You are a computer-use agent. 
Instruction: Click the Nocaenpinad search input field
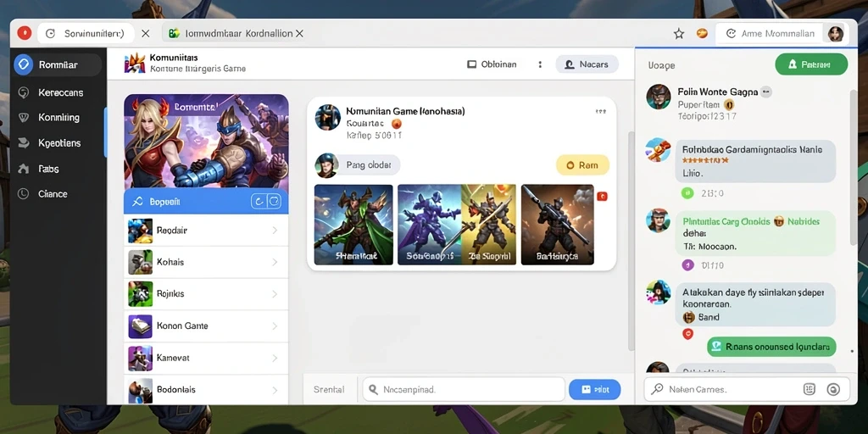pyautogui.click(x=464, y=390)
